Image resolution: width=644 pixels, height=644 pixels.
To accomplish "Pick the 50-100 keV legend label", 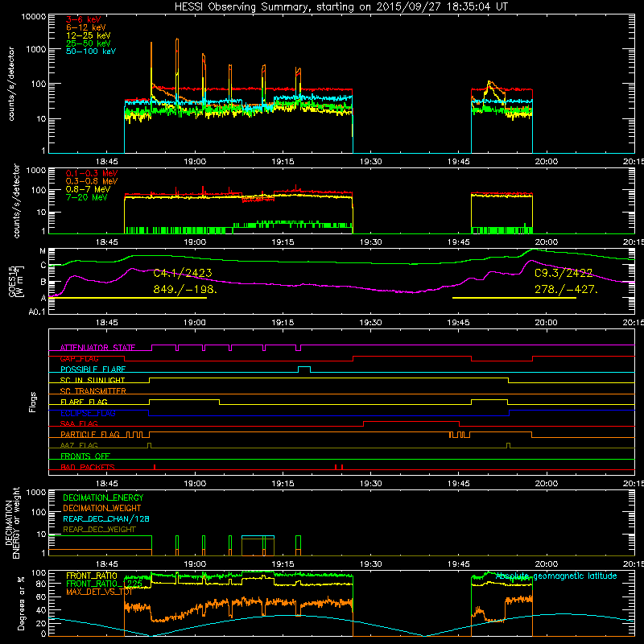I will click(x=91, y=52).
